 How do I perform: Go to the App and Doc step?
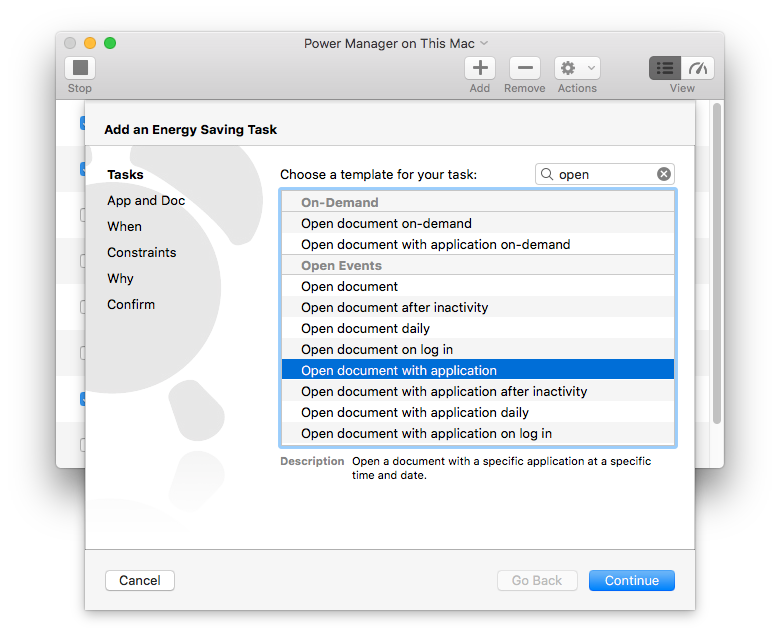click(x=146, y=201)
